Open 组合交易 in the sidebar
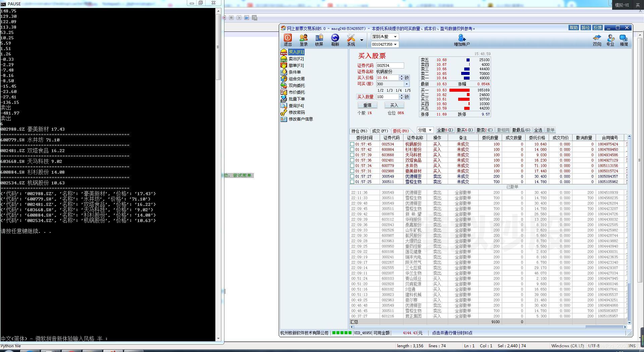Image resolution: width=644 pixels, height=352 pixels. click(x=297, y=79)
